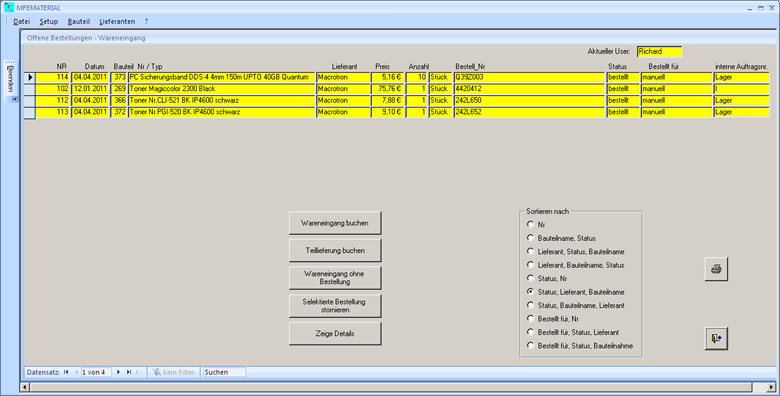Image resolution: width=780 pixels, height=396 pixels.
Task: Click the new record navigator icon
Action: (139, 372)
